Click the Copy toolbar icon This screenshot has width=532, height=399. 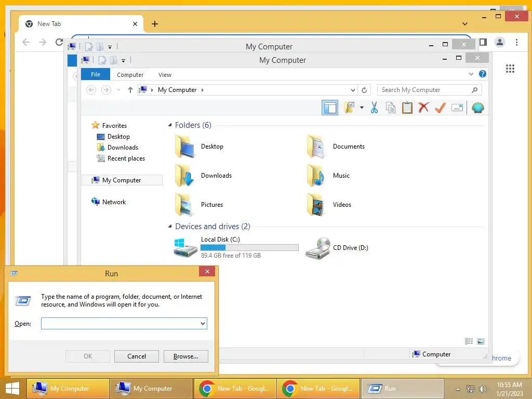[x=391, y=108]
